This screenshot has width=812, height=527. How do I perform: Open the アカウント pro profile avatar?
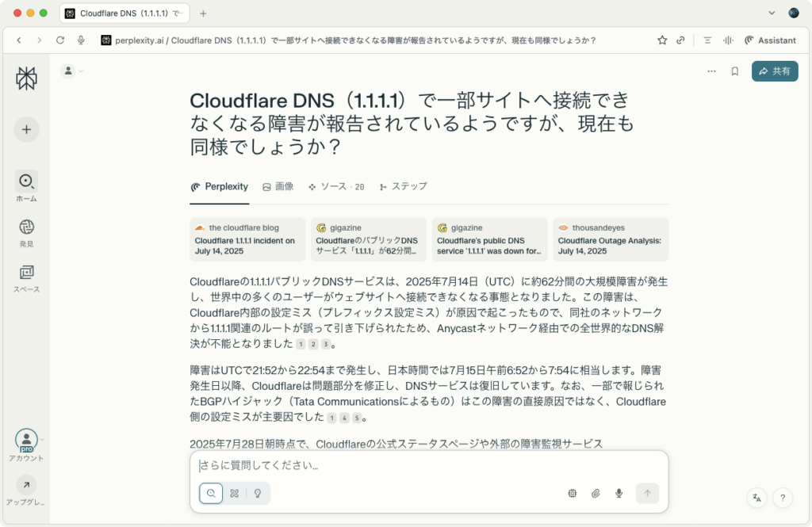point(26,441)
